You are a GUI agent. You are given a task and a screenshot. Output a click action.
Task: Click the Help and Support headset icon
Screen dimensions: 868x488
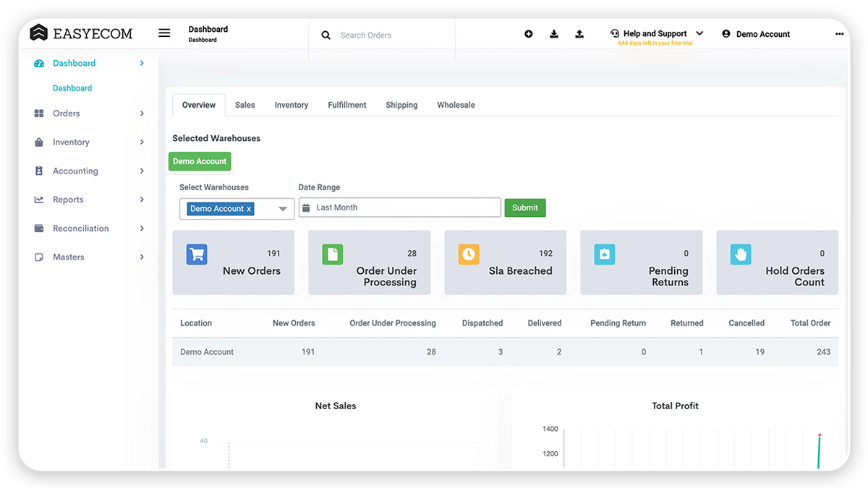(x=614, y=32)
